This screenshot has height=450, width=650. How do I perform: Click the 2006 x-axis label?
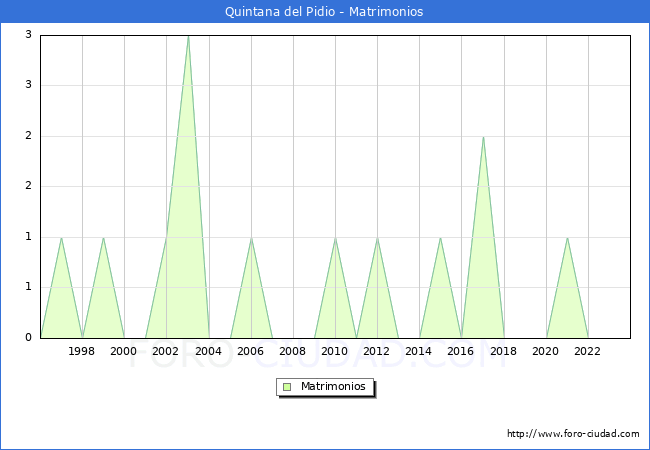(x=250, y=351)
